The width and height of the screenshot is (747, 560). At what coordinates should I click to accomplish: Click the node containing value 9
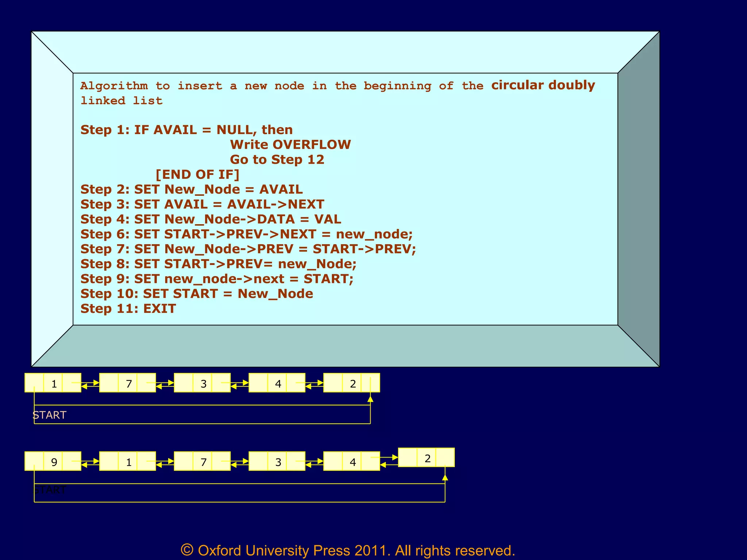click(53, 461)
